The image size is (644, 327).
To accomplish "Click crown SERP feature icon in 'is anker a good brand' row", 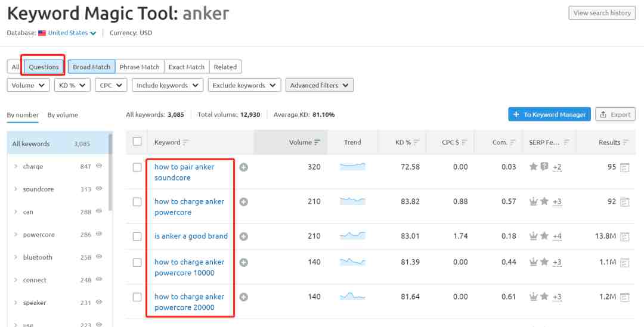I will [534, 236].
